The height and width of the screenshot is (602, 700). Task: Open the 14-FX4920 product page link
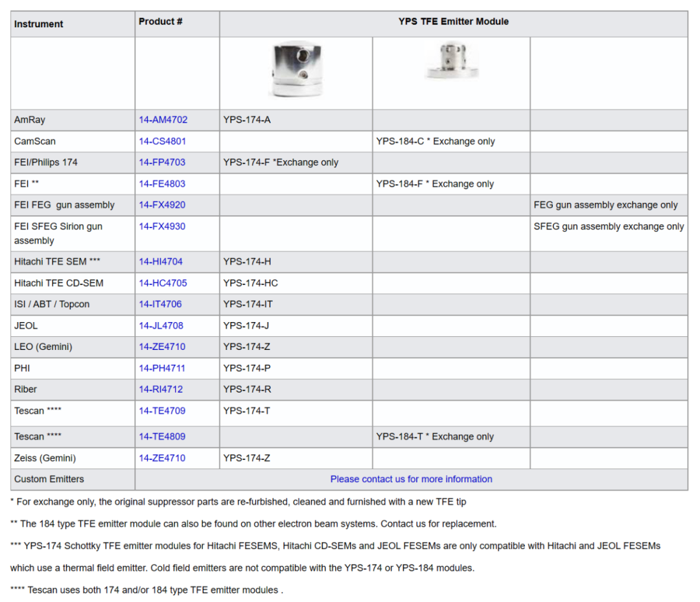[162, 205]
